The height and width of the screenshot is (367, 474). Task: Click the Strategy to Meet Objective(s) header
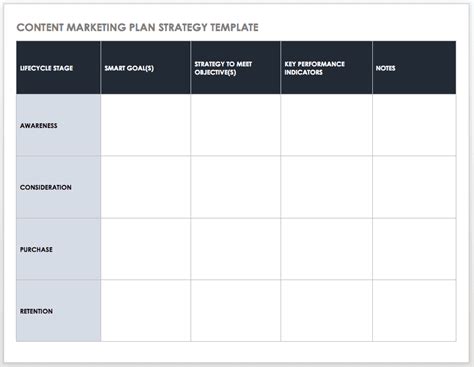236,68
